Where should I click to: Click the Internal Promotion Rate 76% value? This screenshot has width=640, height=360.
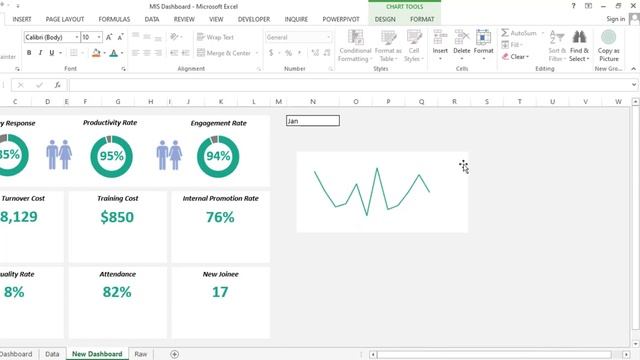point(220,217)
